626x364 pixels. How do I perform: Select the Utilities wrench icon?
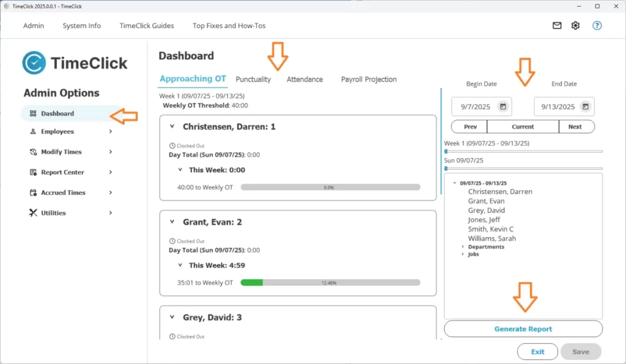(x=34, y=213)
